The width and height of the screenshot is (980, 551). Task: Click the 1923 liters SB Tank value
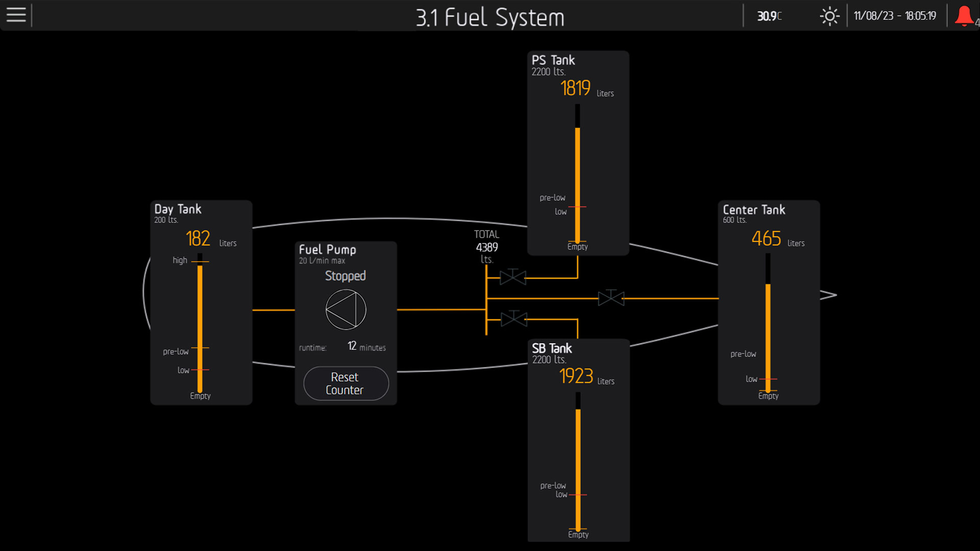pos(576,377)
